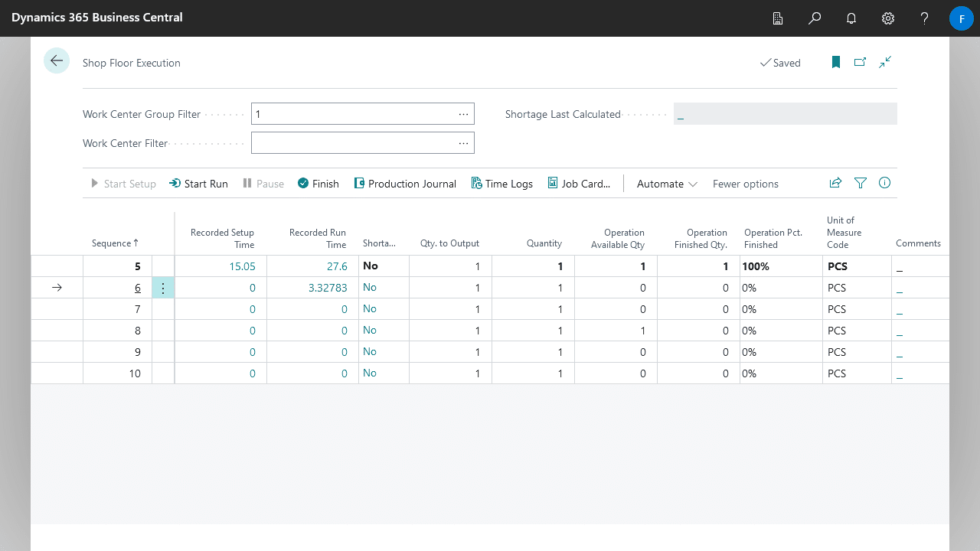
Task: Open the Production Journal
Action: 405,184
